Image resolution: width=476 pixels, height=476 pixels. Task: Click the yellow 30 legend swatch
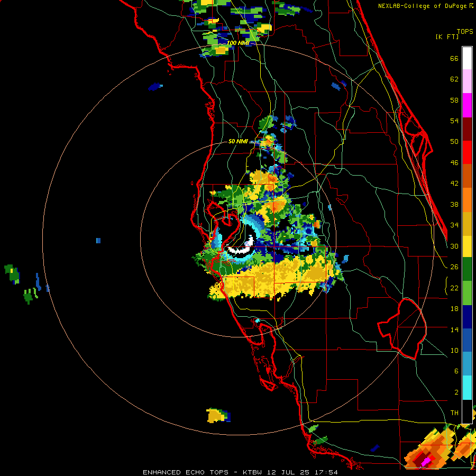tap(467, 246)
